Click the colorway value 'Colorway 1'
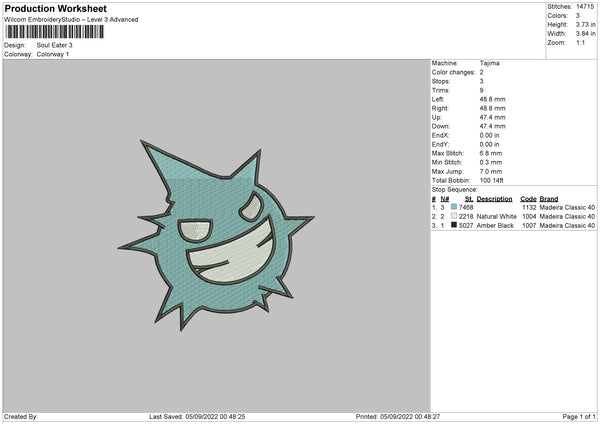Viewport: 600px width, 424px height. click(53, 54)
